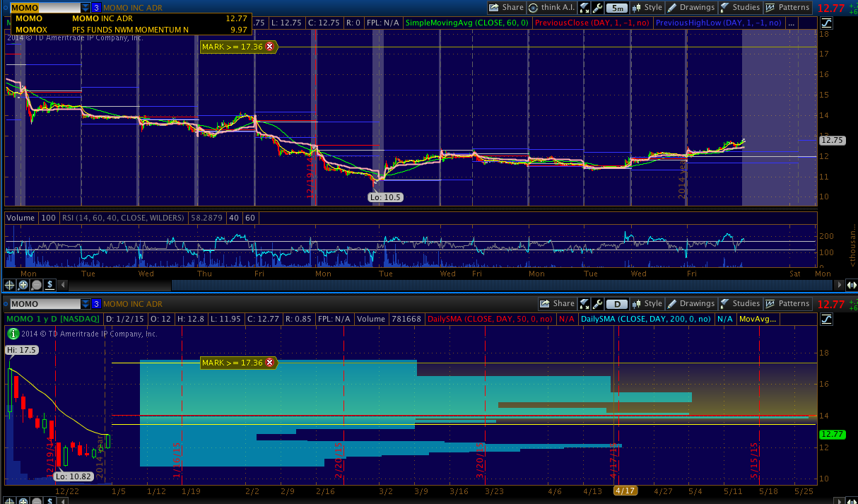The height and width of the screenshot is (504, 858).
Task: Open chart settings wrench in upper chart
Action: pyautogui.click(x=598, y=8)
